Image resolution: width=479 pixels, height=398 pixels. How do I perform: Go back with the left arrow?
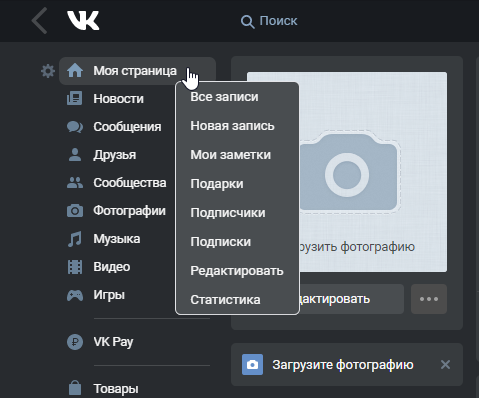[x=39, y=21]
